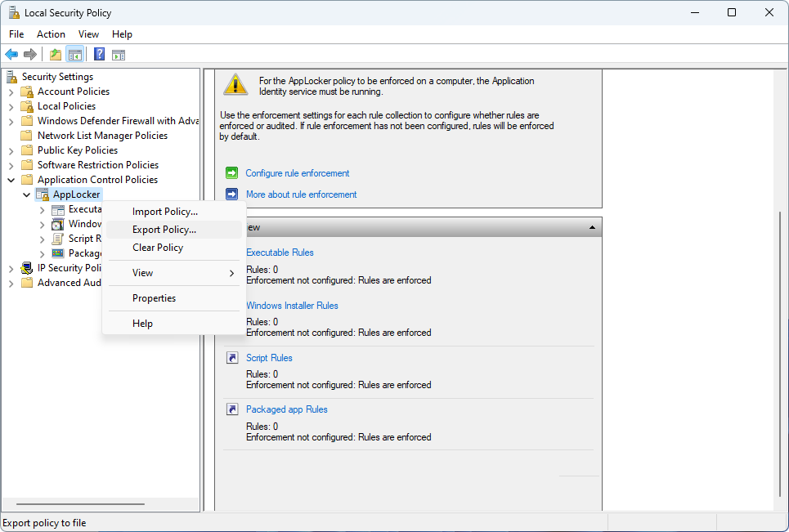Open the Executable Rules link
Viewport: 789px width, 532px height.
point(280,253)
